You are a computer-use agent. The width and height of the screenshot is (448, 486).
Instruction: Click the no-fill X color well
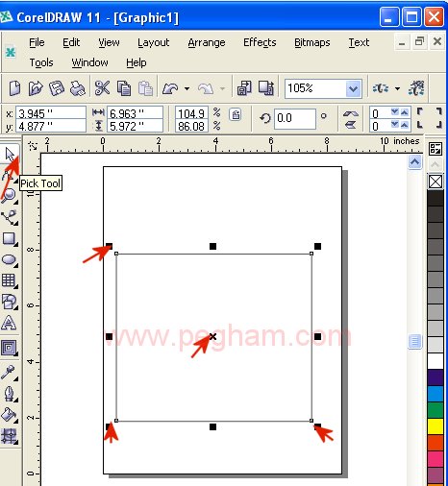click(x=436, y=182)
